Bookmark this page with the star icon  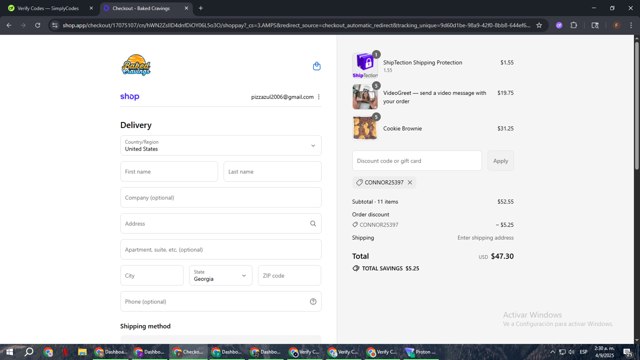pos(539,25)
